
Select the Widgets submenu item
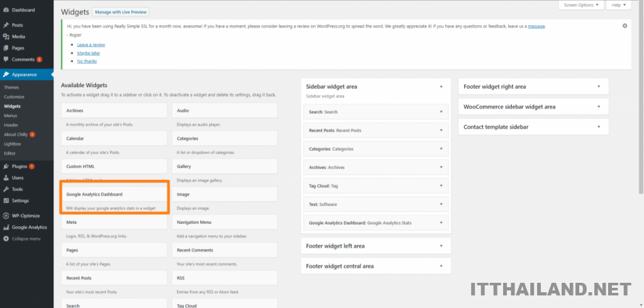(x=12, y=106)
